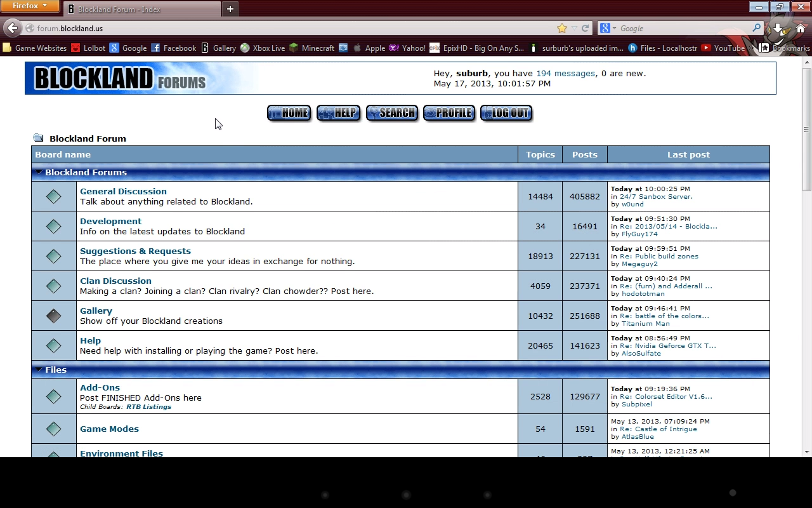812x508 pixels.
Task: Open the Lolbot bookmark
Action: click(x=88, y=48)
